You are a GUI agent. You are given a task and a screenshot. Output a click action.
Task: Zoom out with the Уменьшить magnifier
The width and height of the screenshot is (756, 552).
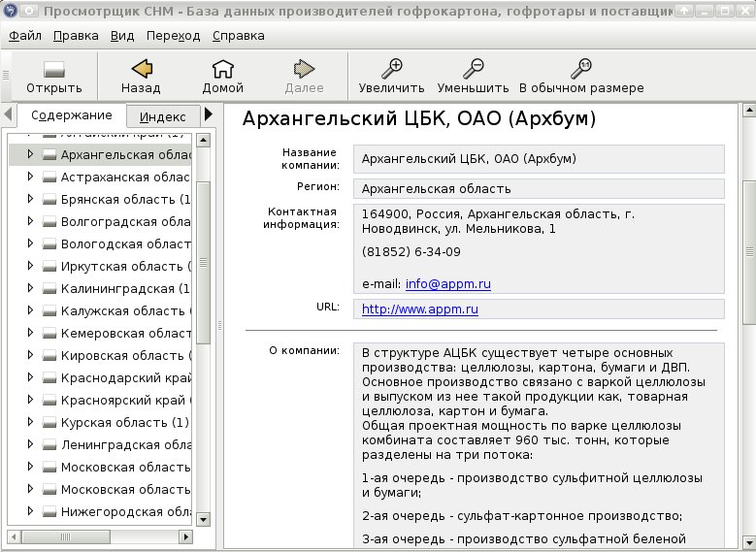(474, 69)
